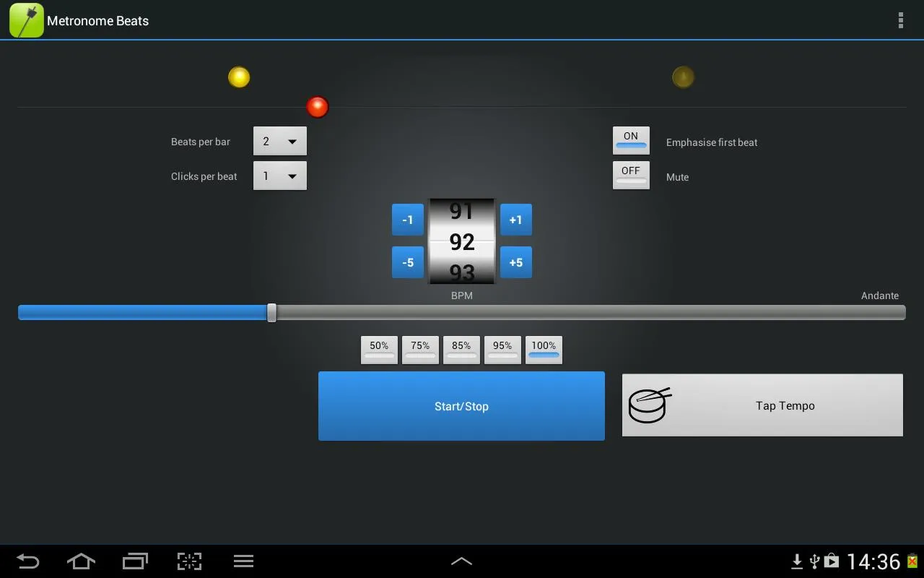
Task: Open the overflow menu in the action bar
Action: [x=900, y=20]
